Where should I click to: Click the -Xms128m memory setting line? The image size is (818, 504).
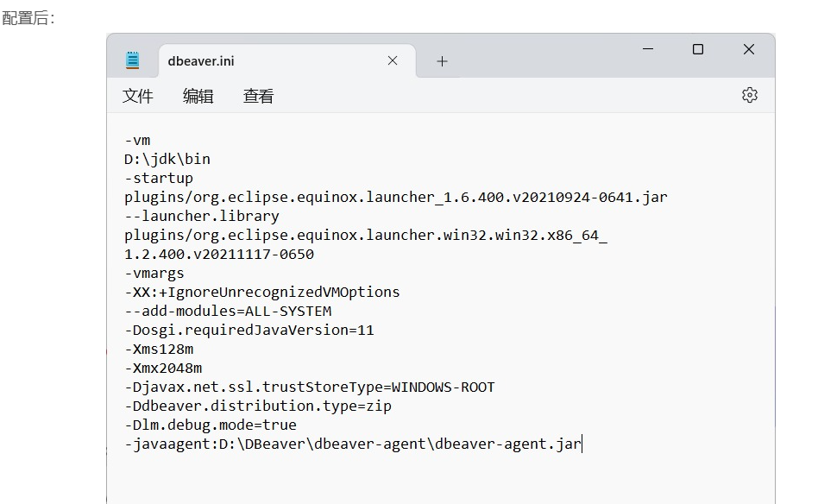[x=159, y=349]
